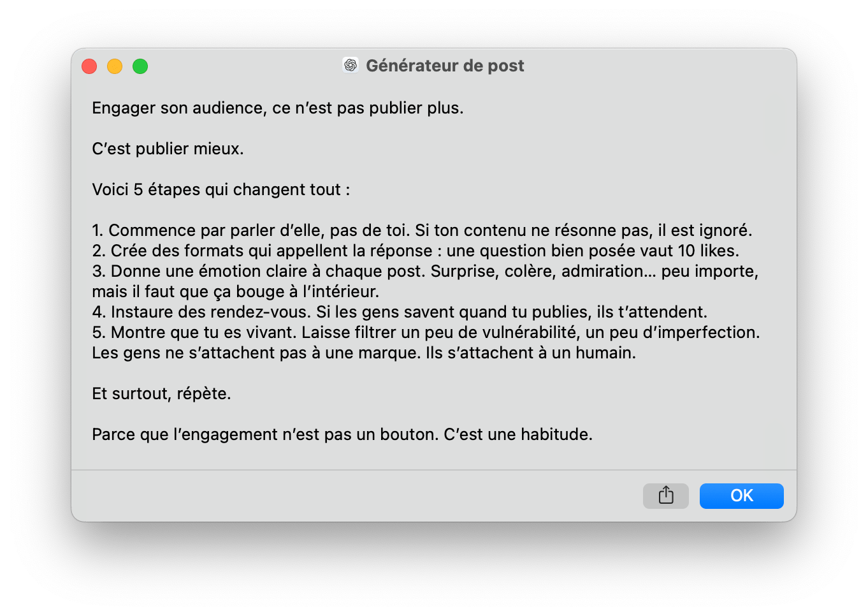Click sentence 'Les gens ne s'attachent pas à une marque'
This screenshot has width=868, height=616.
(256, 353)
